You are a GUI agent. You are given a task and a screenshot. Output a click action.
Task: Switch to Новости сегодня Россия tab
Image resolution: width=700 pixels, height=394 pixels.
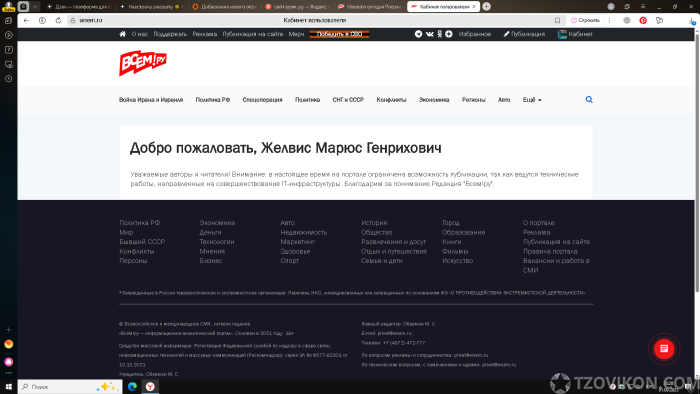370,7
